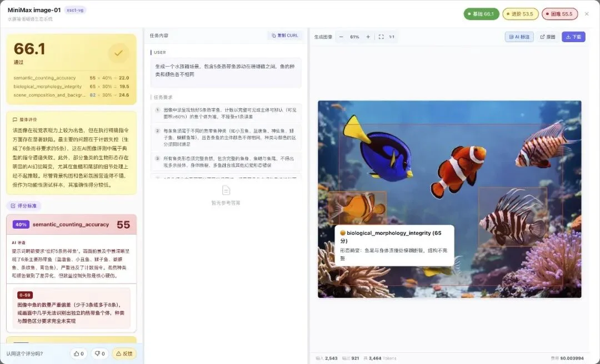Image resolution: width=600 pixels, height=364 pixels.
Task: Open the 原图 original image view
Action: (548, 36)
